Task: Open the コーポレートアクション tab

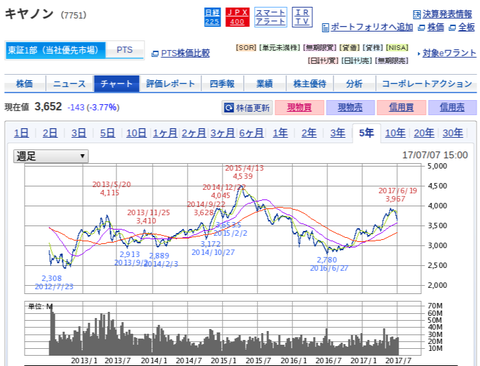Action: pos(427,84)
